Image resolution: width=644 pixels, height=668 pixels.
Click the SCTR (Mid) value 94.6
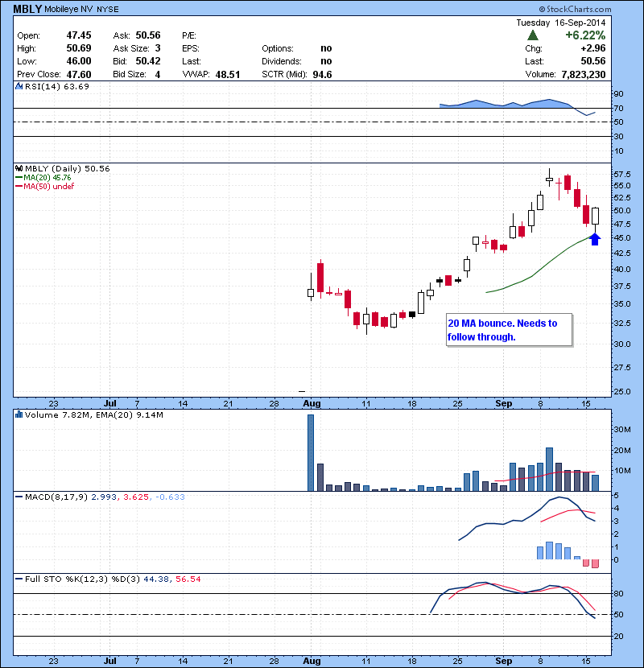pos(322,75)
